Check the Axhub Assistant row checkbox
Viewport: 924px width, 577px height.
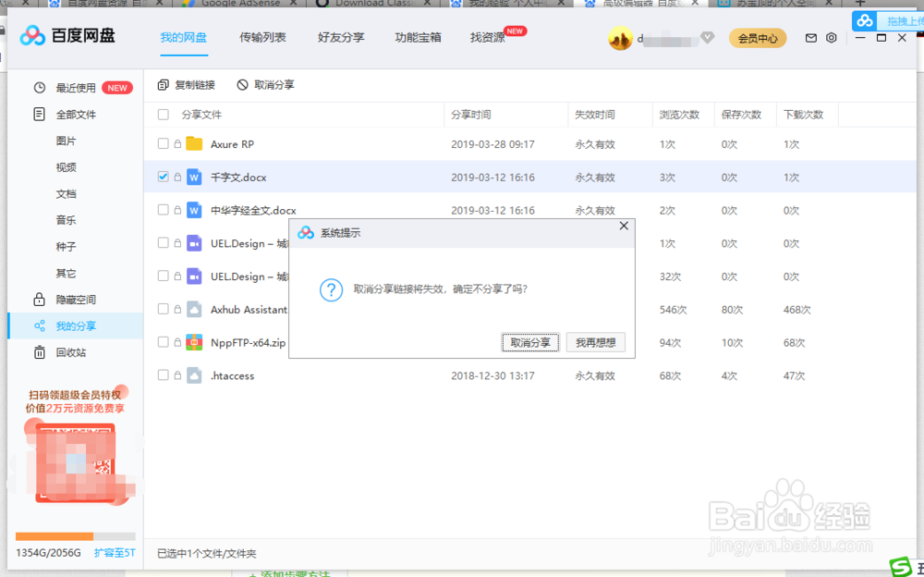[164, 309]
